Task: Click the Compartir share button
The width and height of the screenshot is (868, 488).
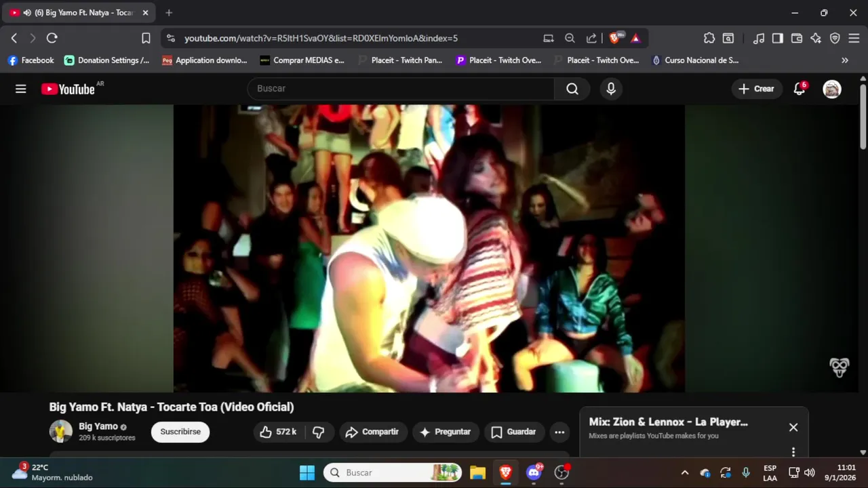Action: [x=372, y=432]
